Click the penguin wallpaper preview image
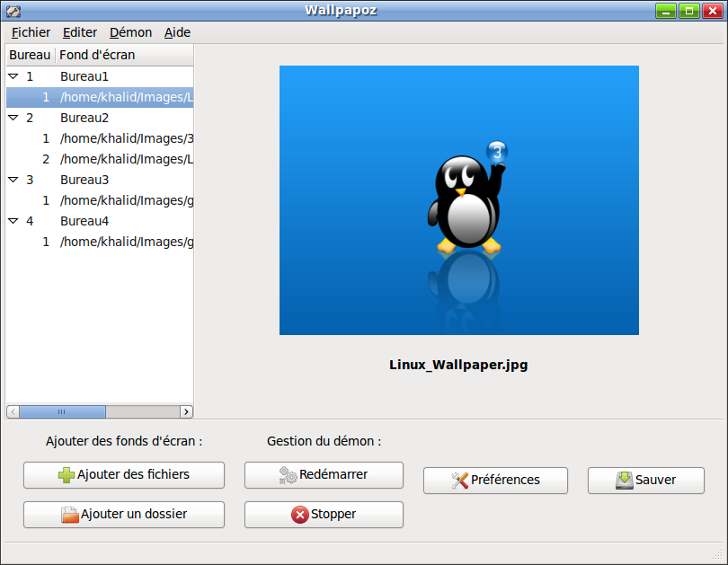The width and height of the screenshot is (728, 565). tap(458, 200)
